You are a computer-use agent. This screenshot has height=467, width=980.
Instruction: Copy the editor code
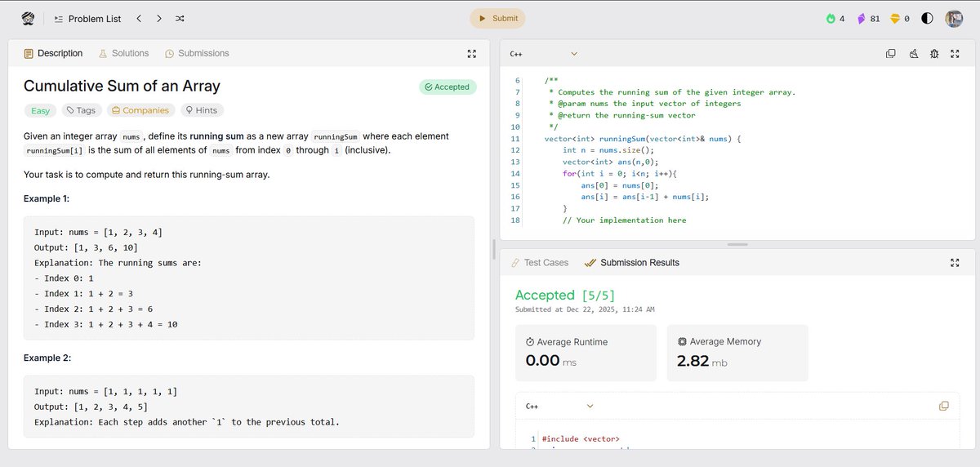(x=891, y=54)
